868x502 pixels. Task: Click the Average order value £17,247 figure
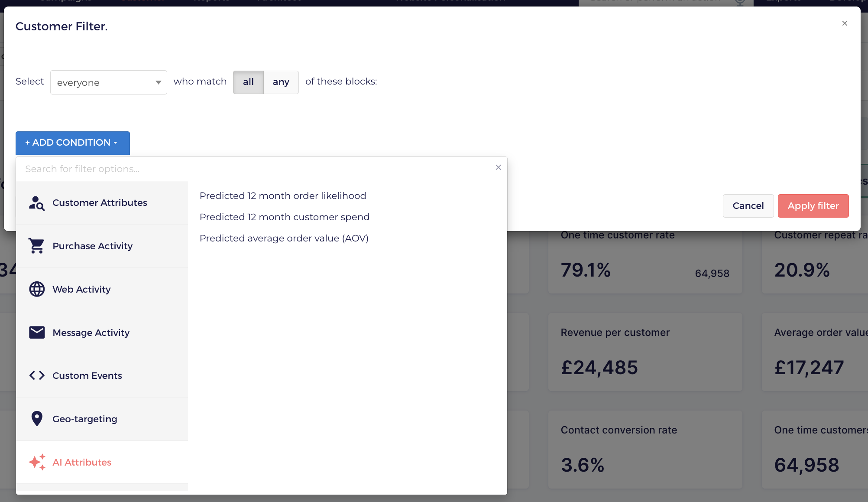point(809,368)
